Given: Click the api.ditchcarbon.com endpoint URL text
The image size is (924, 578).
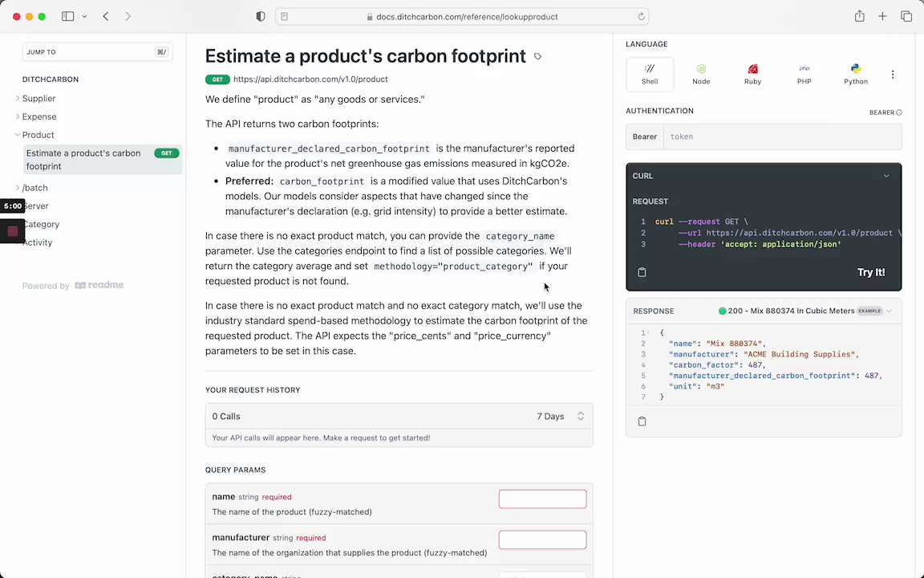Looking at the screenshot, I should click(x=310, y=79).
